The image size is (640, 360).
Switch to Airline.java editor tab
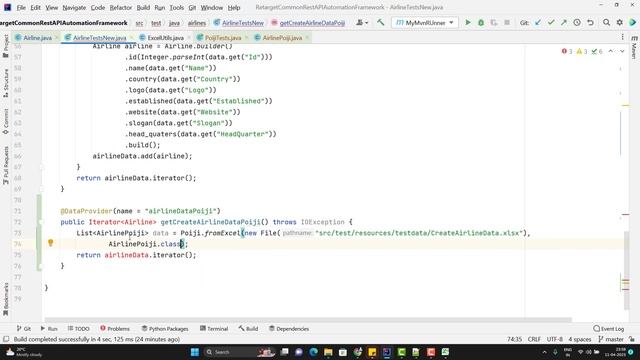(x=37, y=38)
